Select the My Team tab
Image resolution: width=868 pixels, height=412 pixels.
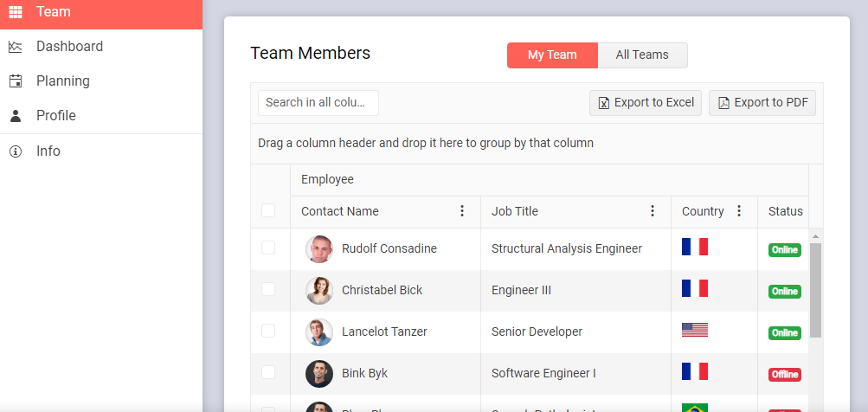tap(552, 55)
